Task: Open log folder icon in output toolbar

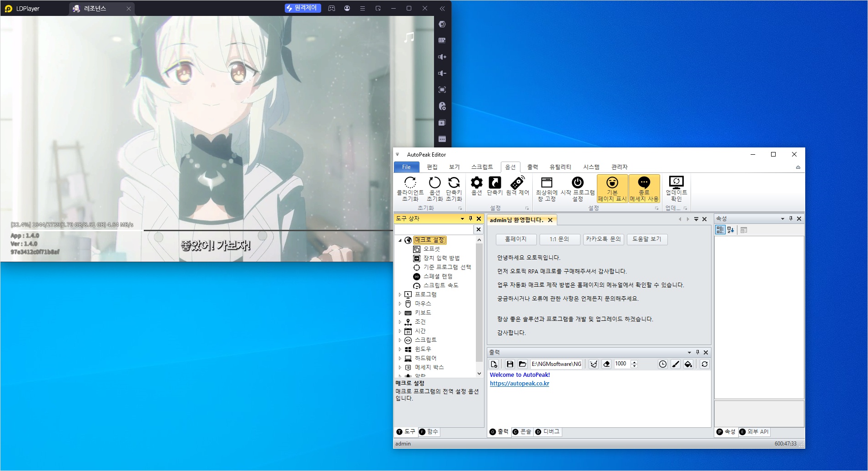Action: coord(522,364)
